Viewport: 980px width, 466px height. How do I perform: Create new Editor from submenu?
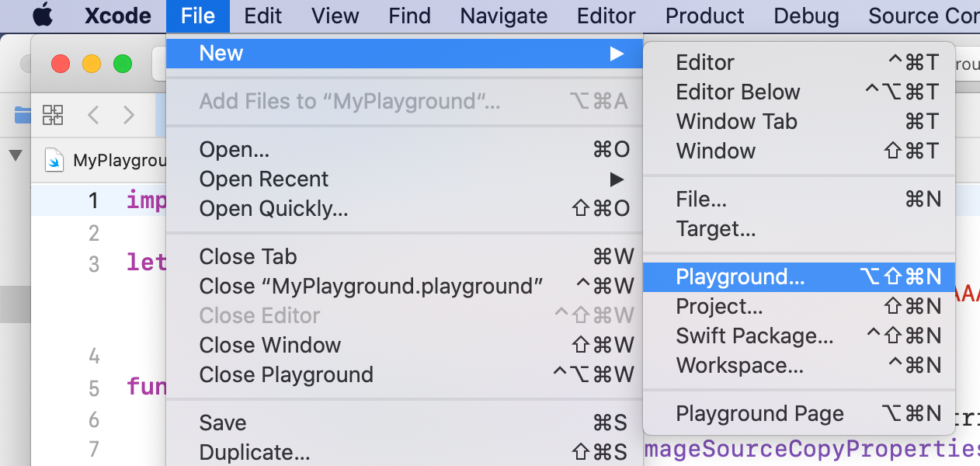point(799,62)
